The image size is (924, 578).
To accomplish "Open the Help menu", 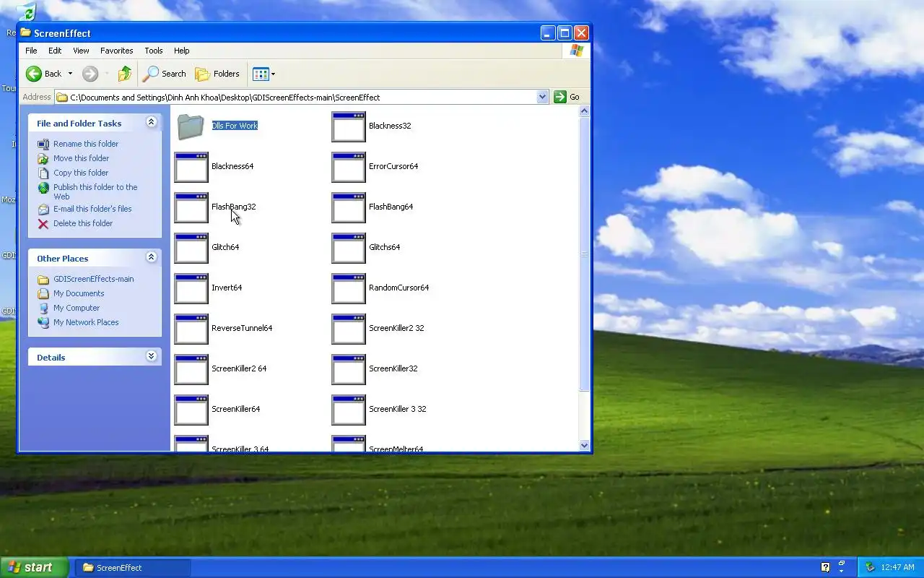I will pyautogui.click(x=182, y=51).
